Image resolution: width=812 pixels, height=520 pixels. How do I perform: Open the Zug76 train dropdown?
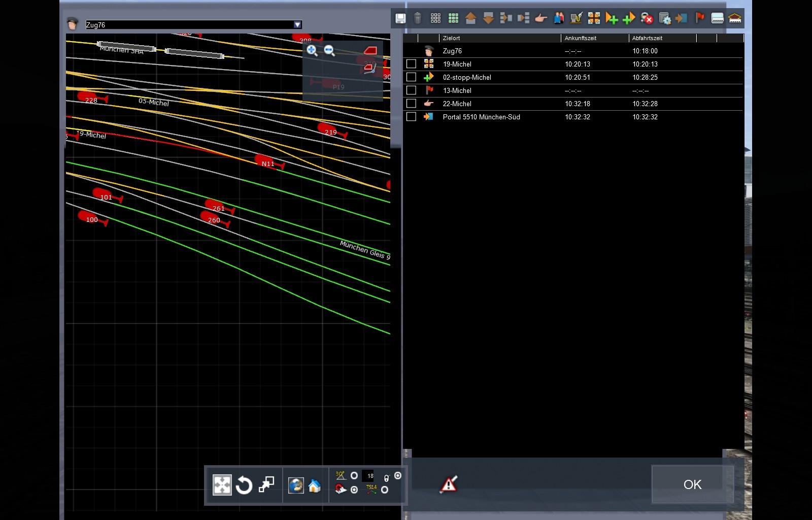[x=298, y=25]
